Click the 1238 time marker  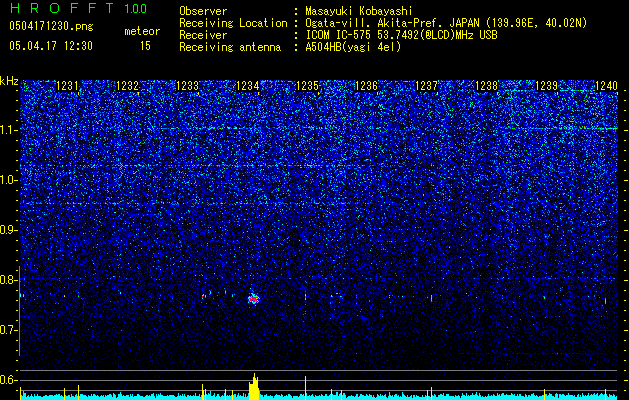487,85
